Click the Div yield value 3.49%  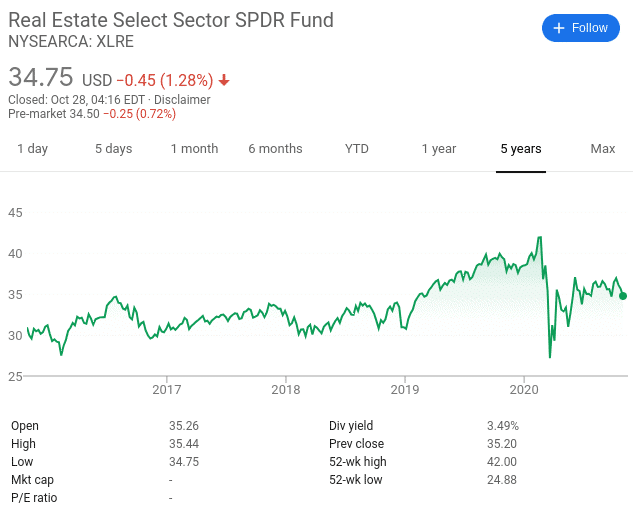click(x=503, y=426)
